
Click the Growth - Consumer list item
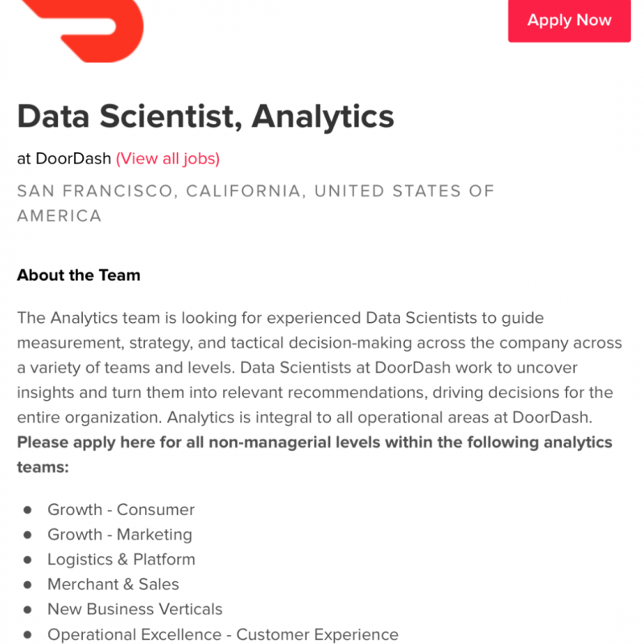[x=121, y=510]
